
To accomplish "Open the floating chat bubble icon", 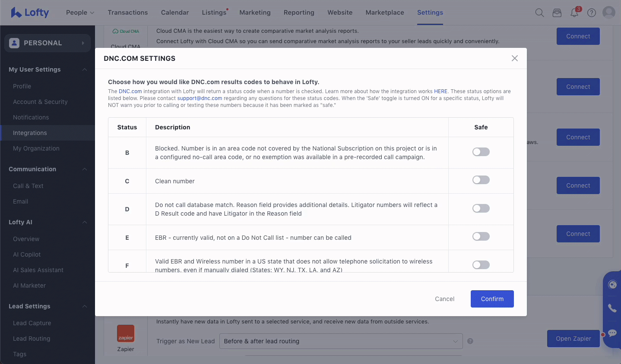I will point(612,333).
